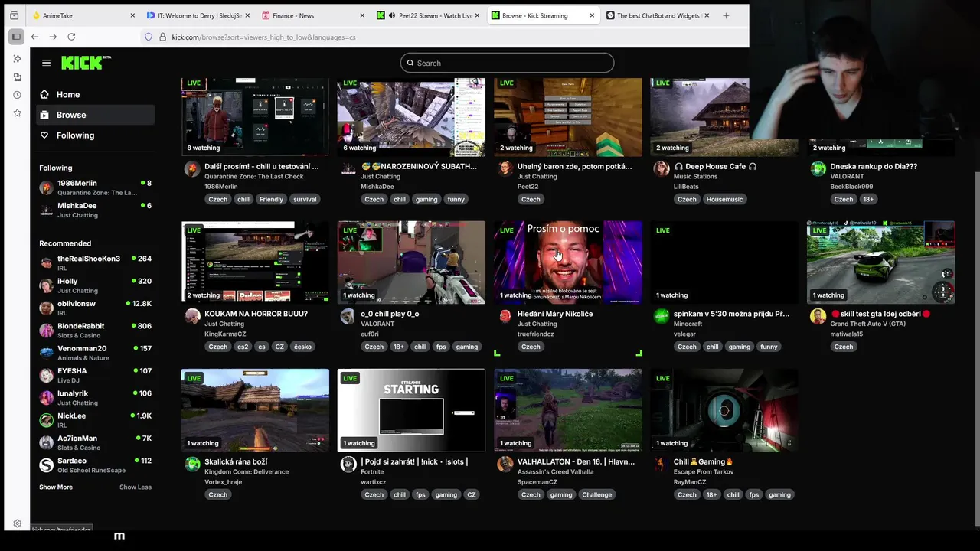Click the cs2 tag under KingKarmaCZ
This screenshot has height=551, width=980.
[243, 347]
